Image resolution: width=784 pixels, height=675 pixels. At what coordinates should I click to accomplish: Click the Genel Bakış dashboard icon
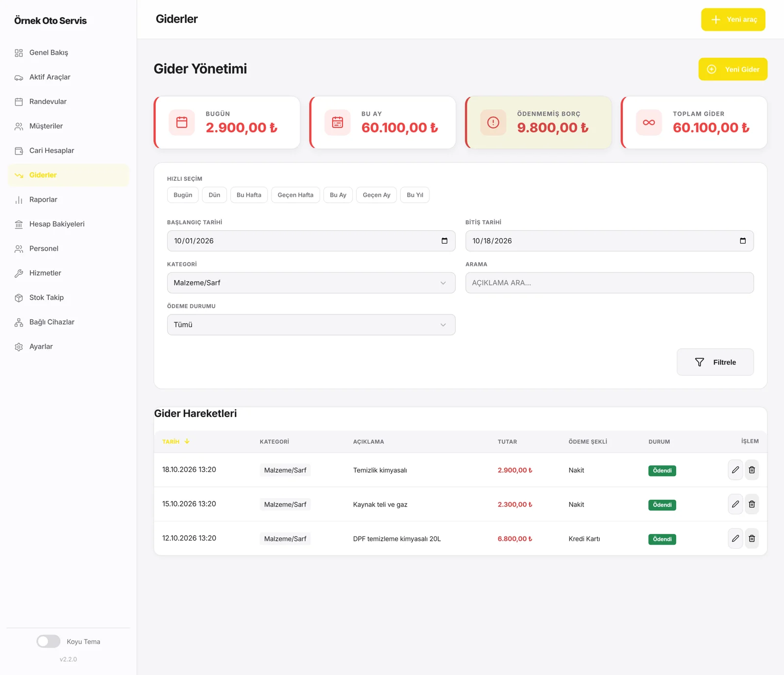tap(19, 53)
